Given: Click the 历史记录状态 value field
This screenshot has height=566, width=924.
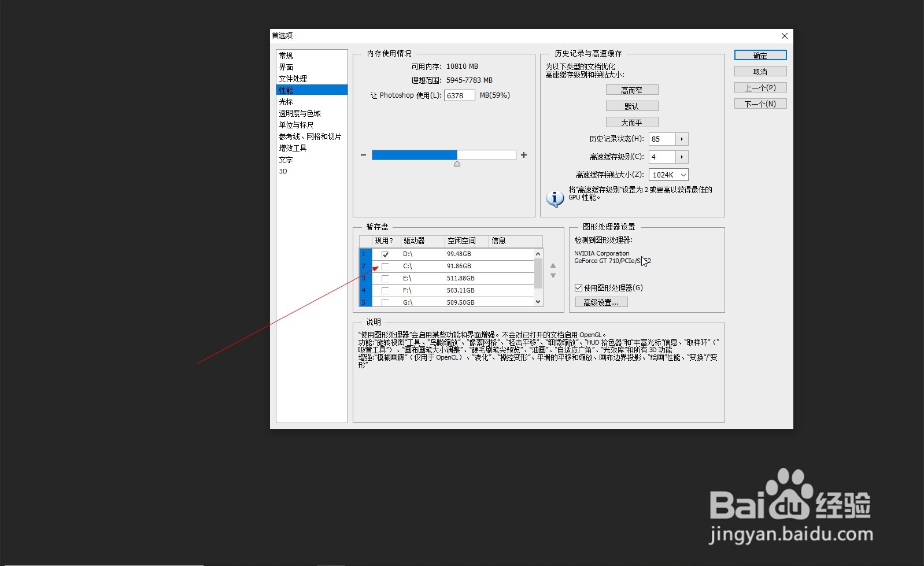Looking at the screenshot, I should click(662, 139).
